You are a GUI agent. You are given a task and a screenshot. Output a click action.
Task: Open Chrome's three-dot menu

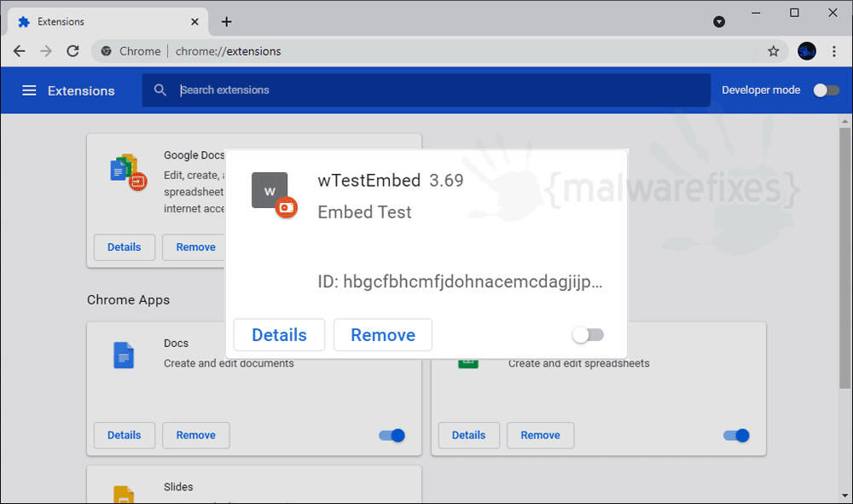click(834, 51)
